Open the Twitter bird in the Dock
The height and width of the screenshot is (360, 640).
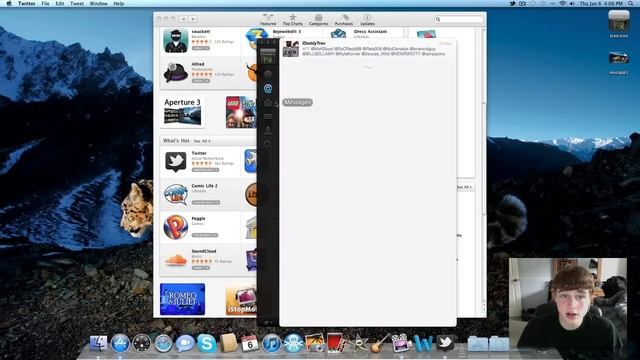[x=445, y=342]
